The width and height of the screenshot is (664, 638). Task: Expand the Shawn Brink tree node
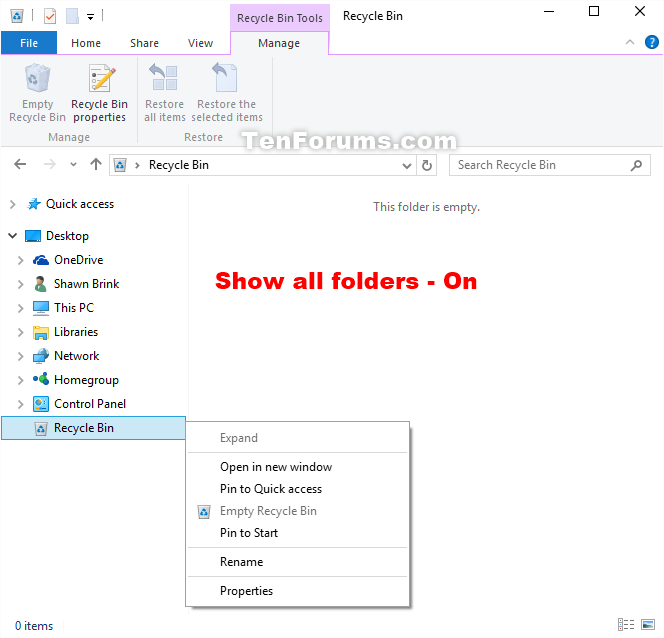[x=20, y=284]
